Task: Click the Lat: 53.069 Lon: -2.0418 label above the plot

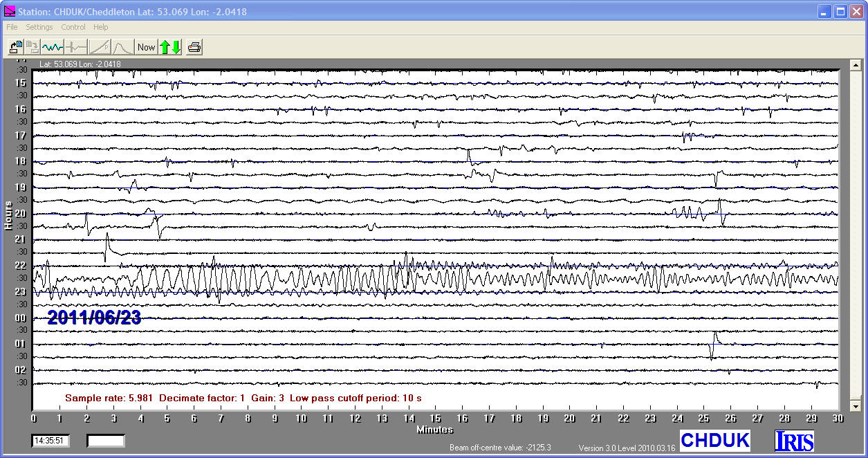Action: click(x=80, y=64)
